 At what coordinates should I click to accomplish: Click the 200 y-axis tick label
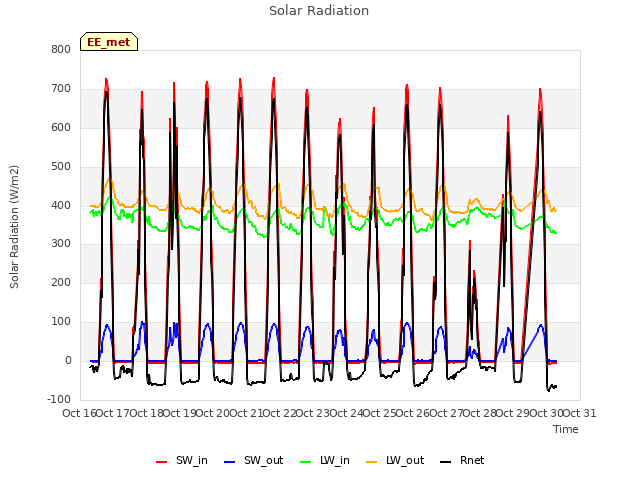coord(61,282)
